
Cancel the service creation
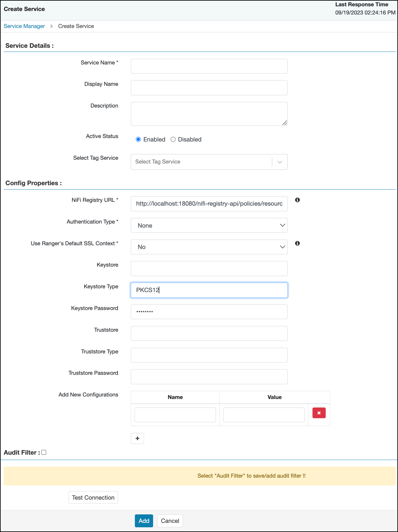[170, 521]
